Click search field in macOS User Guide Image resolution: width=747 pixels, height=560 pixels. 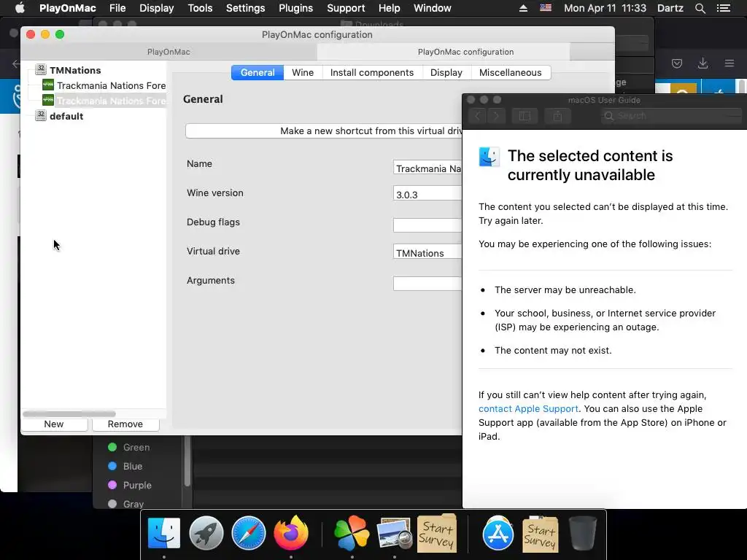671,116
